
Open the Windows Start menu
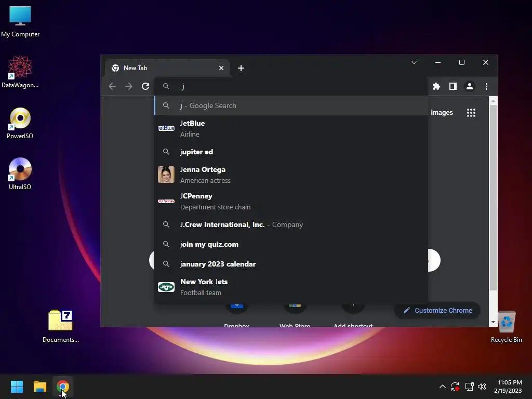click(17, 387)
